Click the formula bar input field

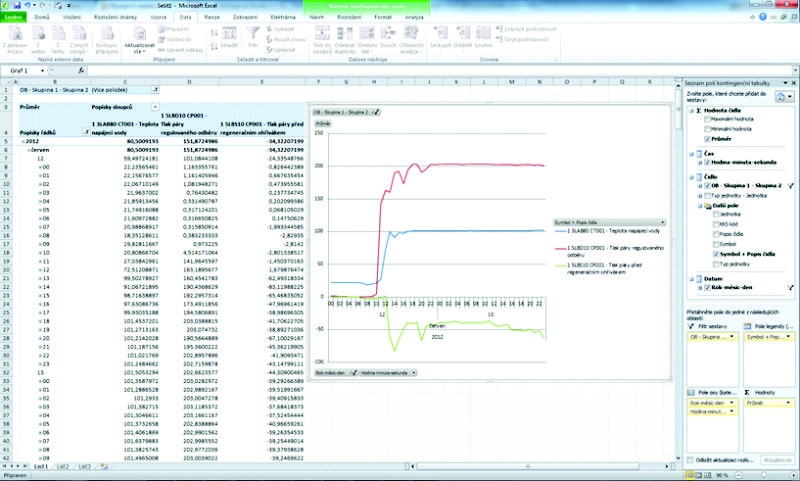tap(440, 71)
